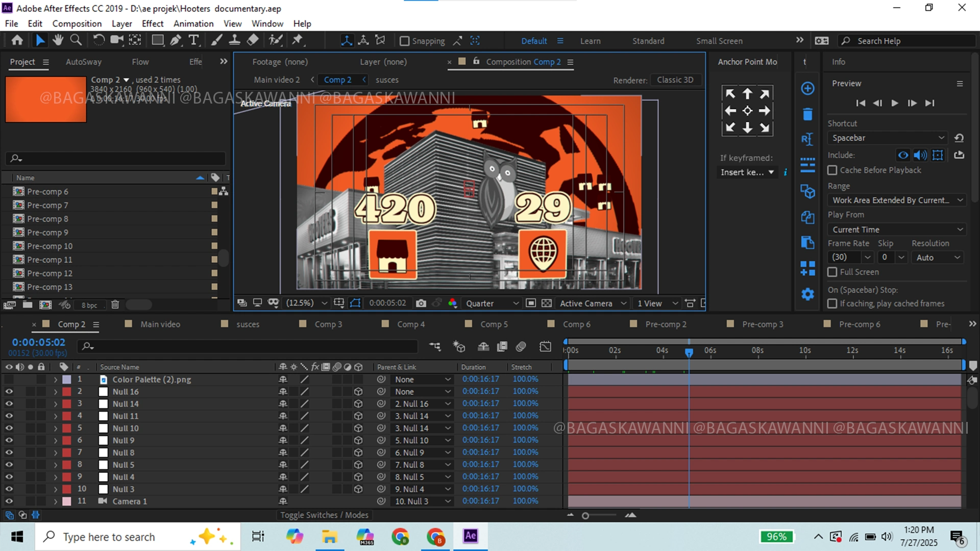Screen dimensions: 980x551
Task: Open the AutoSway panel tab
Action: (84, 62)
